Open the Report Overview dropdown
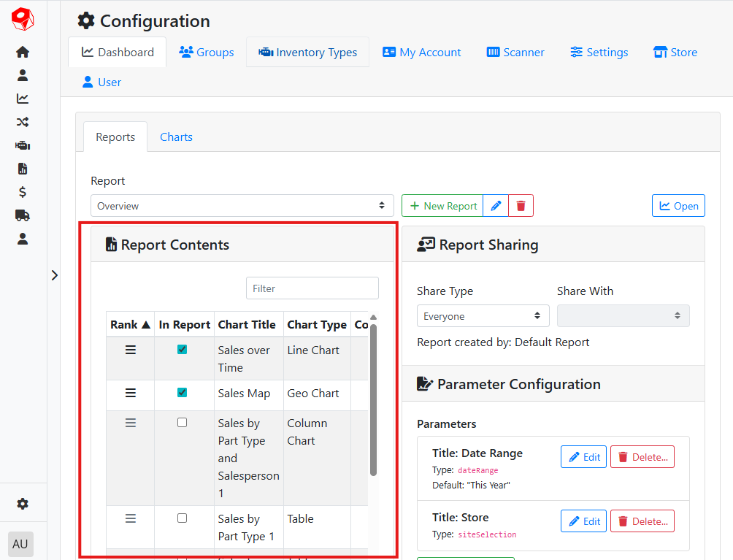Screen dimensions: 733x560 click(242, 206)
